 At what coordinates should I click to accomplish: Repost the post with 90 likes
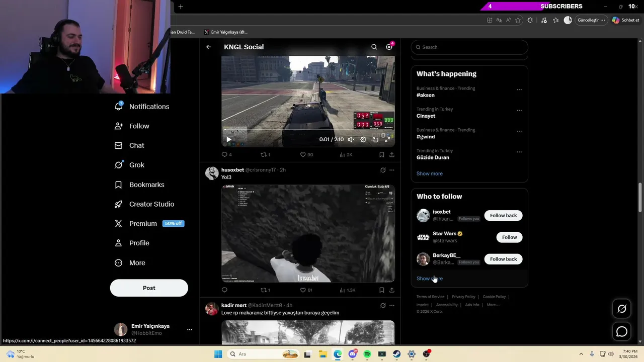265,154
